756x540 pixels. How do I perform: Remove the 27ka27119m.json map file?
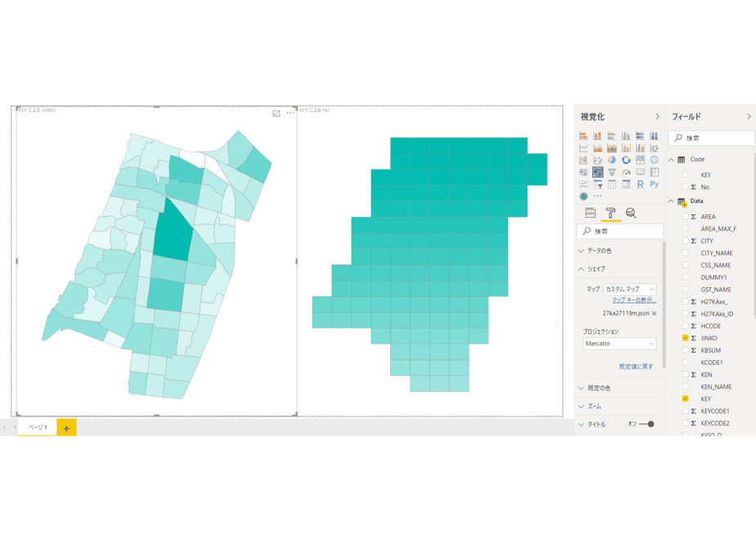[655, 313]
